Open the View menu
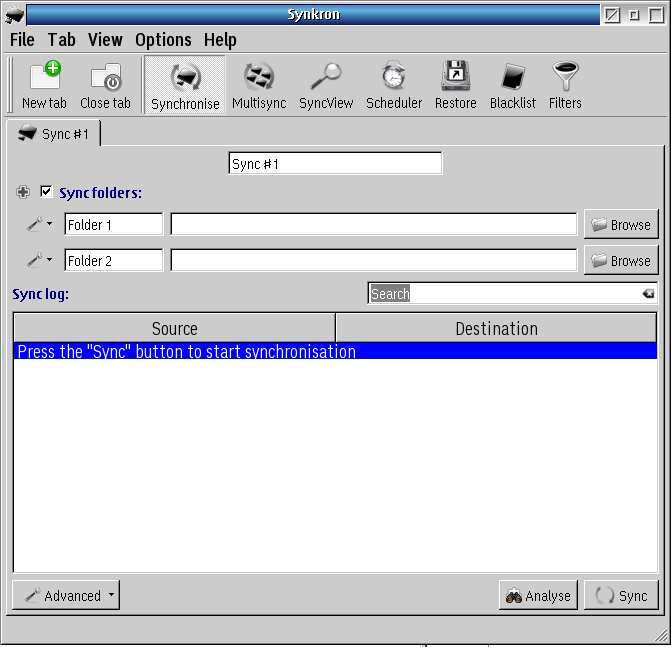 coord(105,40)
